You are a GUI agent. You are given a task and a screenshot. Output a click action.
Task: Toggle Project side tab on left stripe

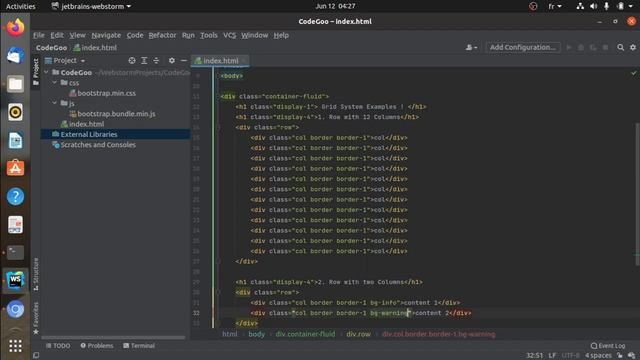click(x=36, y=72)
